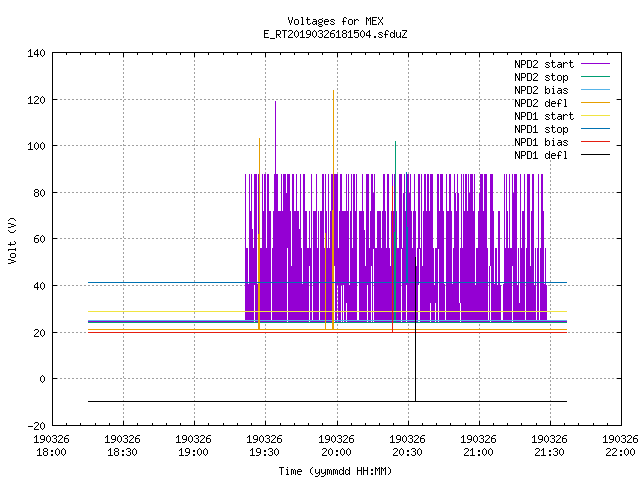Click the -20 y-axis tick label
The image size is (640, 480).
click(36, 426)
